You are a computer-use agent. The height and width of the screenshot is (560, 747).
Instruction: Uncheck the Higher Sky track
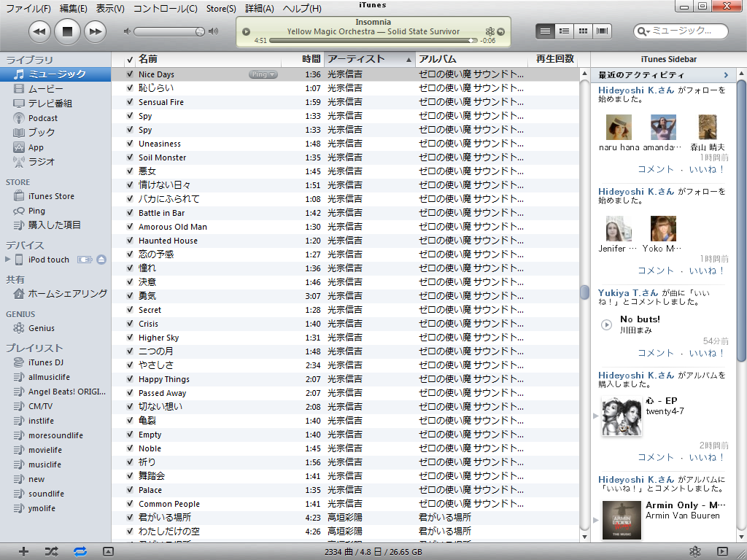point(130,338)
